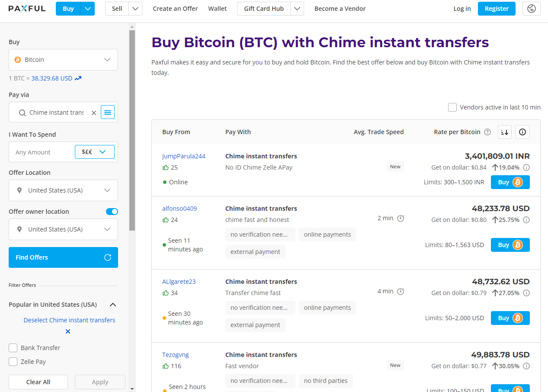
Task: Click the Any Amount input field
Action: click(x=42, y=152)
